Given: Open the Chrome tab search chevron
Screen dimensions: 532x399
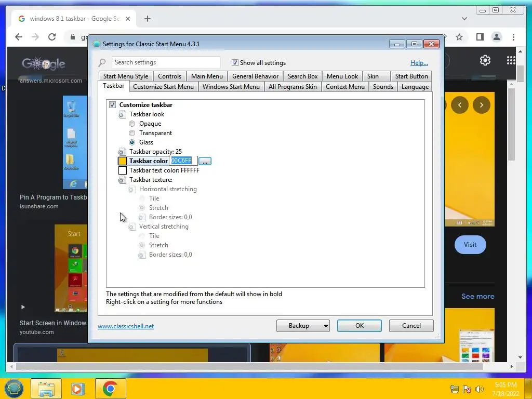Looking at the screenshot, I should point(464,19).
